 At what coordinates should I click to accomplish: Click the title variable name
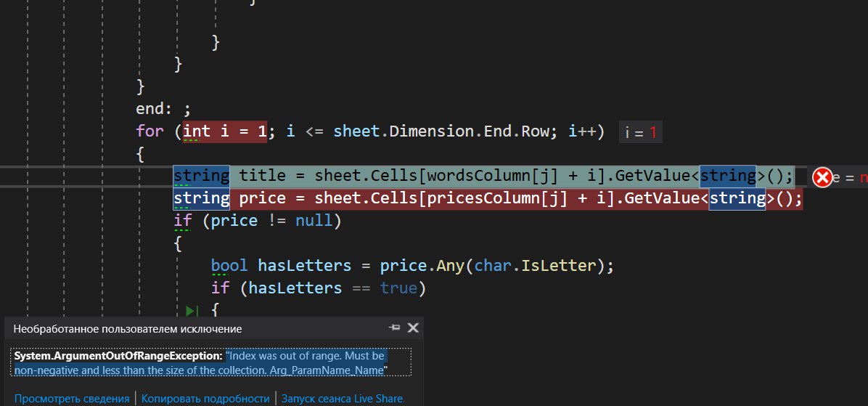(x=263, y=176)
